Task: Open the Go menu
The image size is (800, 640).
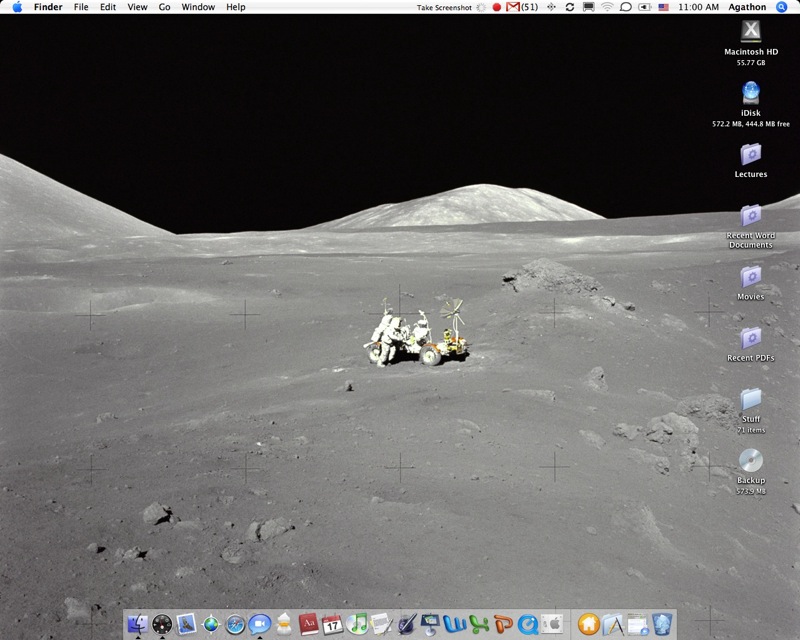Action: [x=164, y=7]
